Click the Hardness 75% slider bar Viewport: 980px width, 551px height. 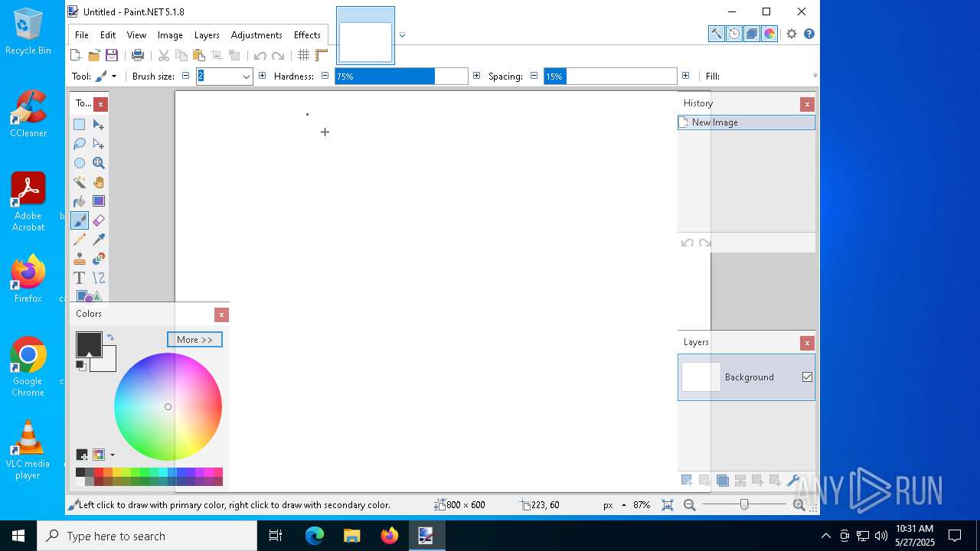coord(401,77)
